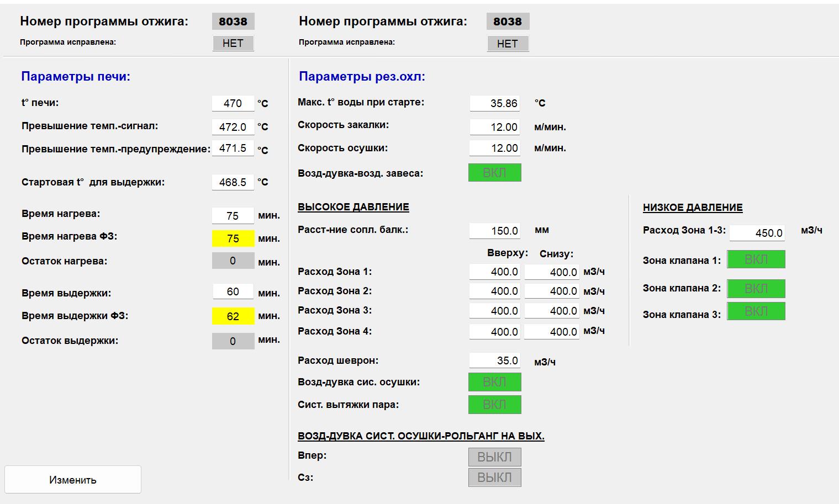Screen dimensions: 839x504
Task: Select the t° печи value field
Action: [233, 103]
